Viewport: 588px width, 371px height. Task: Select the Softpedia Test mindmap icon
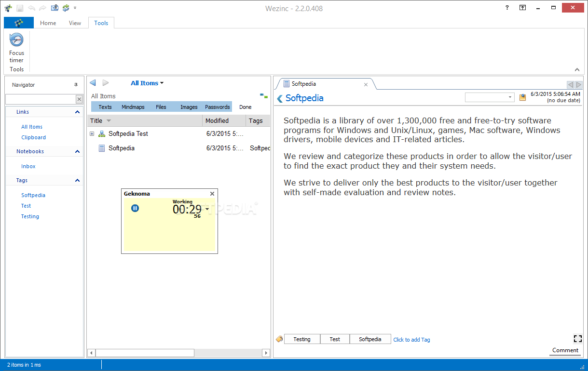click(102, 133)
